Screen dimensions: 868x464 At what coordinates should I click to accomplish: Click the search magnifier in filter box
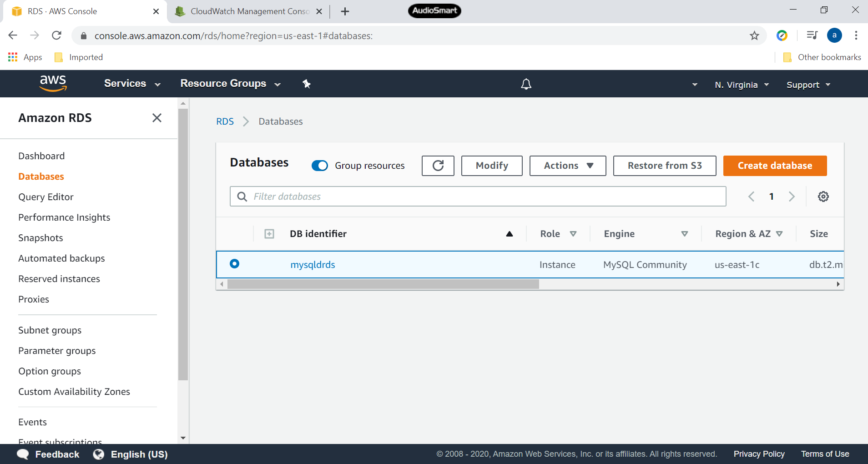pyautogui.click(x=242, y=197)
